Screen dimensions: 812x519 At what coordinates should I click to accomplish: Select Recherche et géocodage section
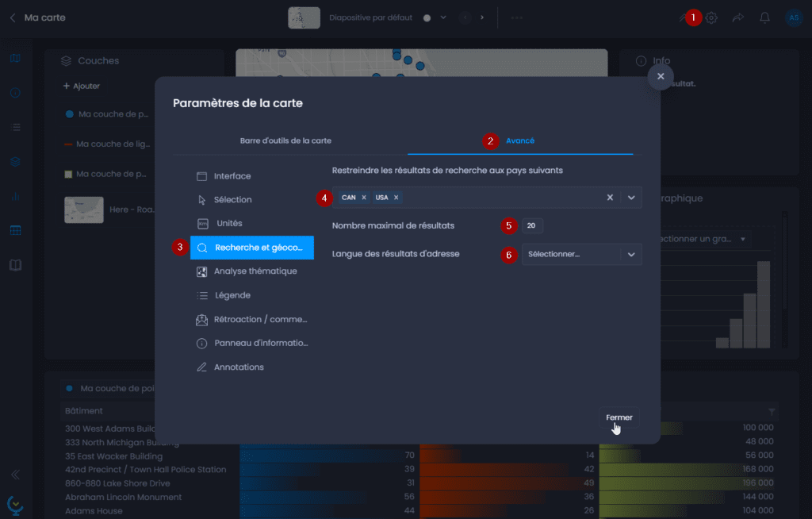(251, 248)
